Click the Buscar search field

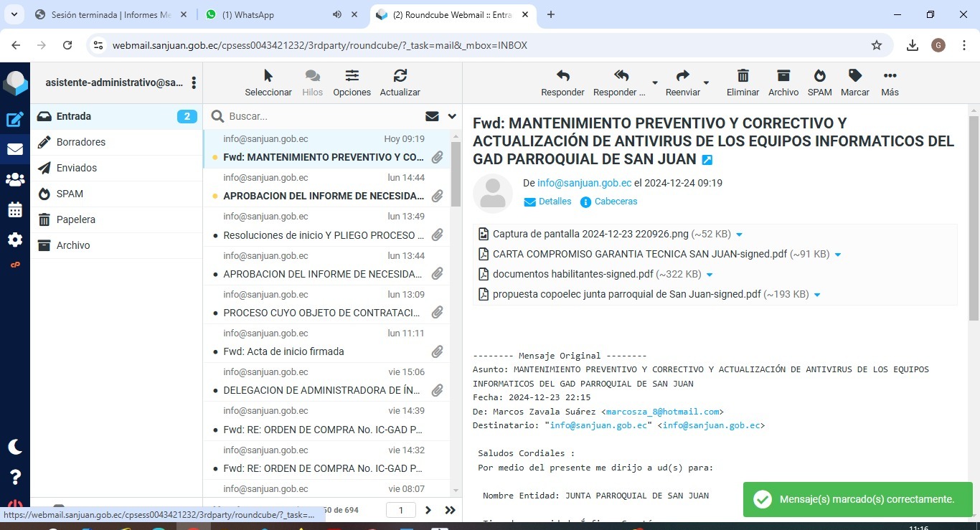pos(323,116)
